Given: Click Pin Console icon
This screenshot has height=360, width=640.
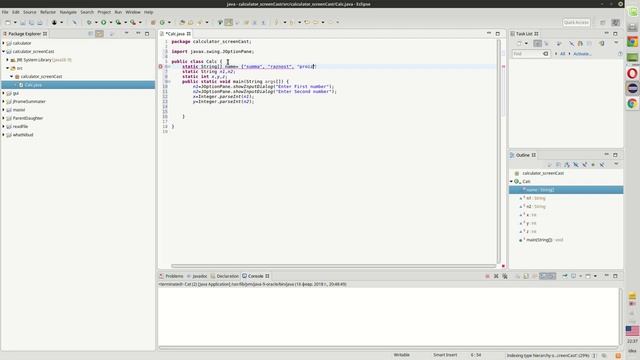Looking at the screenshot, I should point(565,276).
